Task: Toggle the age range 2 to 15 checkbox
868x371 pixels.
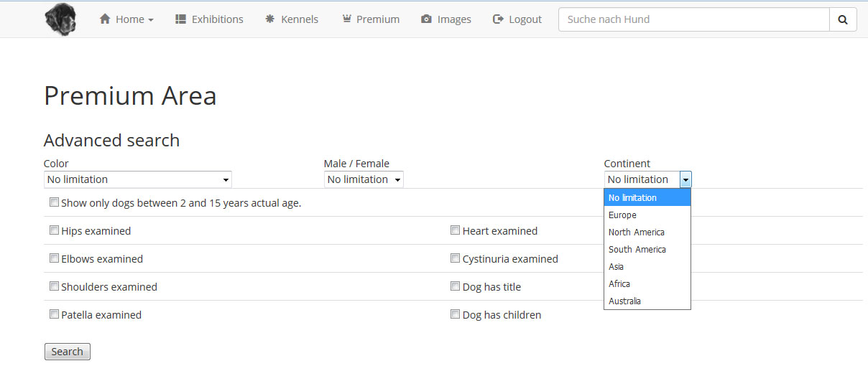Action: click(54, 202)
